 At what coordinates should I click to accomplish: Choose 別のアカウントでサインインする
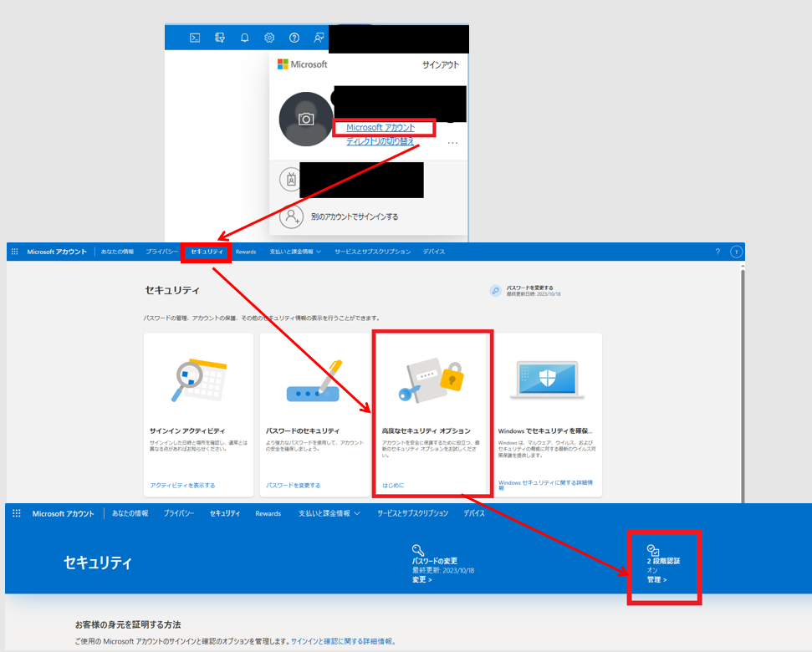click(355, 216)
